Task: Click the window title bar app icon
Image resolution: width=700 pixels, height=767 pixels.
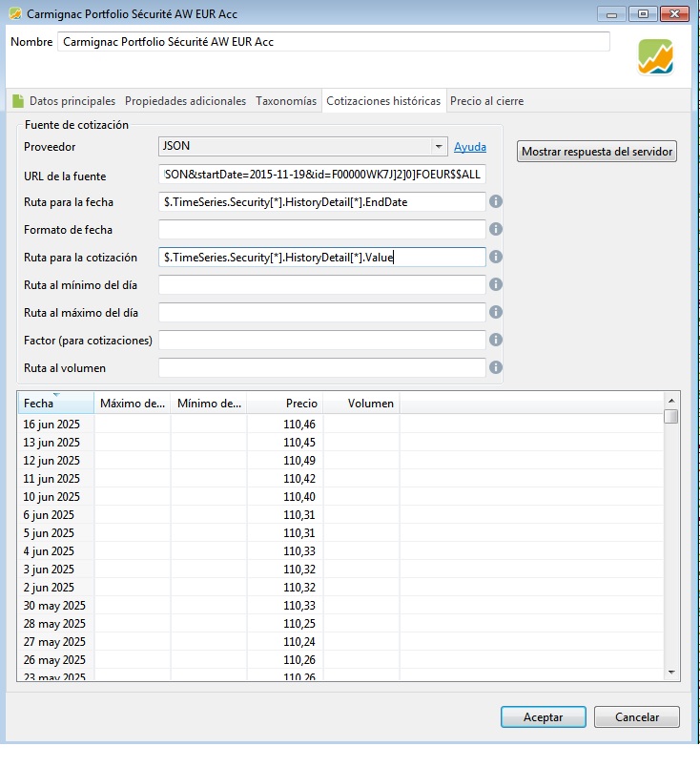Action: (x=15, y=13)
